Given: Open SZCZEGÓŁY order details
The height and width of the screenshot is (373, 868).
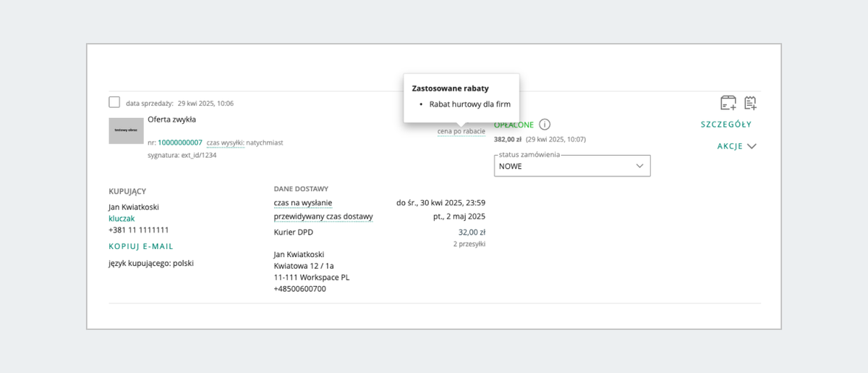Looking at the screenshot, I should 726,125.
